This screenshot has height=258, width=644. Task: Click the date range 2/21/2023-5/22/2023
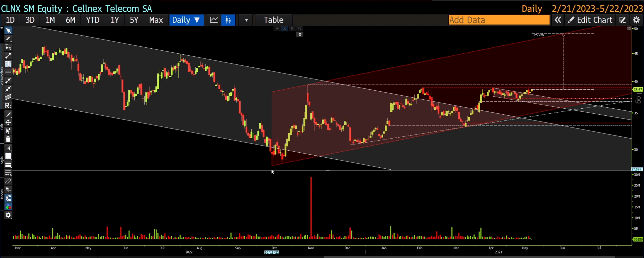tap(597, 9)
